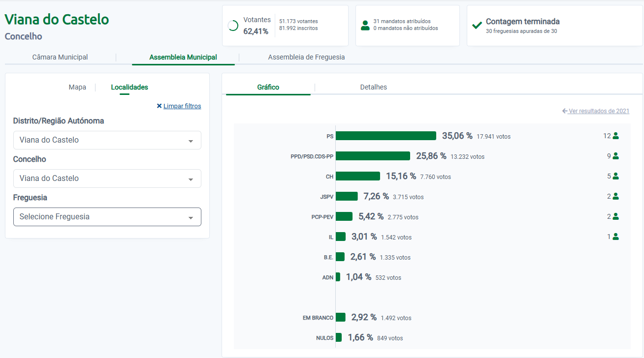The height and width of the screenshot is (358, 644).
Task: Click the person icon for PPD/PSD.CDS-PP mandates
Action: [615, 156]
